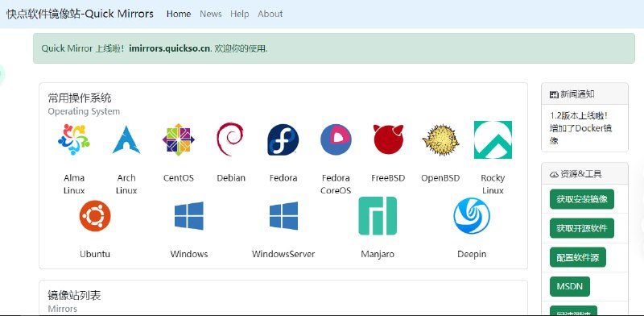Choose the Fedora logo icon
644x316 pixels.
tap(283, 139)
